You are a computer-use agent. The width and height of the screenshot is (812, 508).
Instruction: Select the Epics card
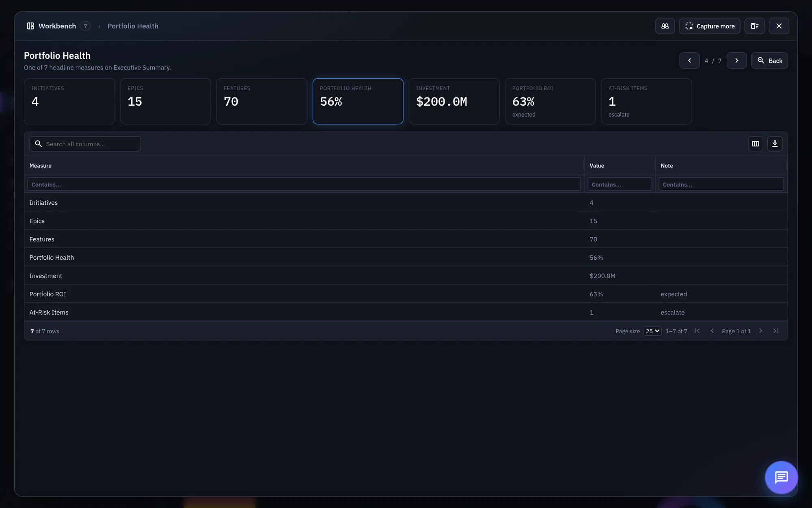tap(166, 101)
